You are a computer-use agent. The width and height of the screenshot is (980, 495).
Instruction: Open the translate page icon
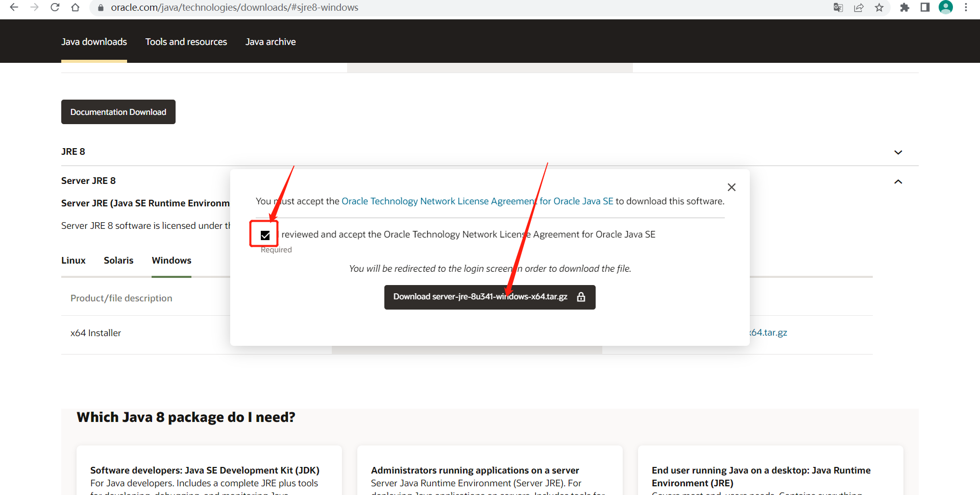click(x=838, y=7)
